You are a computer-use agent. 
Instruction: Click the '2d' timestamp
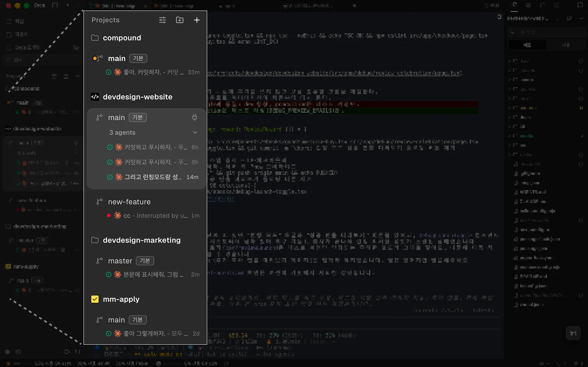point(196,333)
